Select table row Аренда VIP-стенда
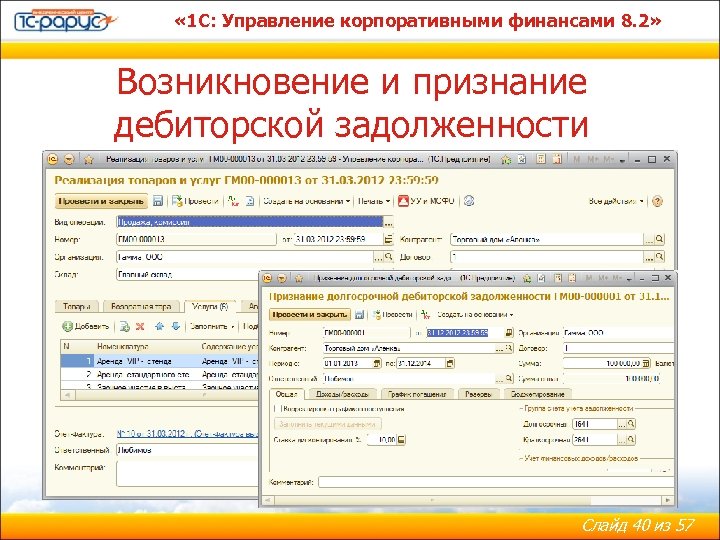 pyautogui.click(x=160, y=361)
